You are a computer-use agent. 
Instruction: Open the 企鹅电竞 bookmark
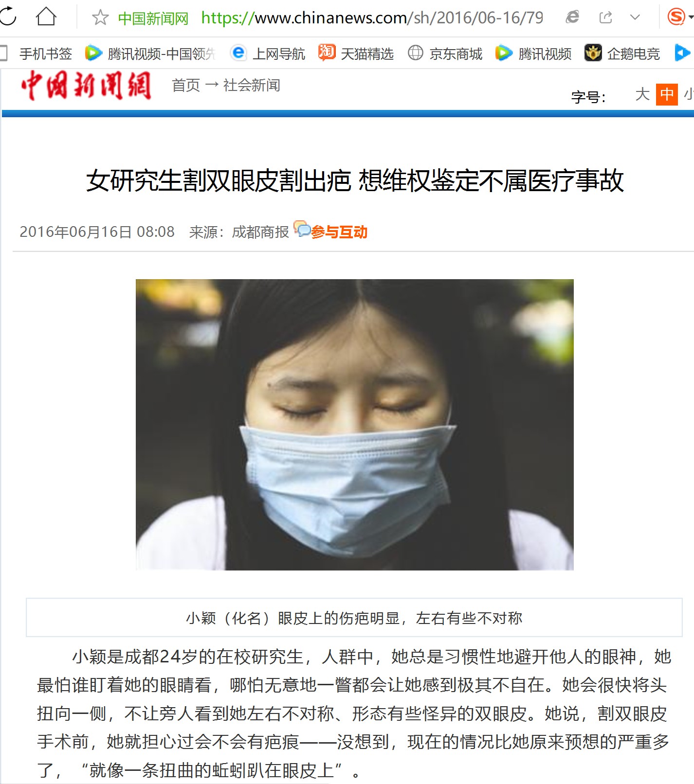[x=622, y=53]
